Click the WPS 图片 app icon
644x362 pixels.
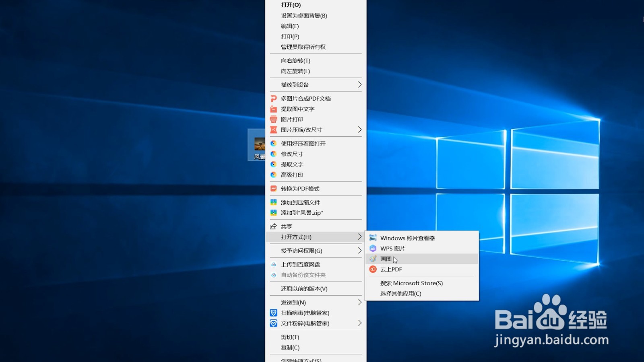click(x=373, y=249)
